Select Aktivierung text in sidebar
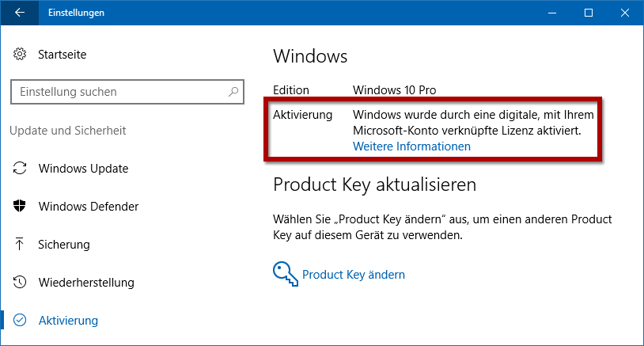The height and width of the screenshot is (346, 644). [x=68, y=321]
